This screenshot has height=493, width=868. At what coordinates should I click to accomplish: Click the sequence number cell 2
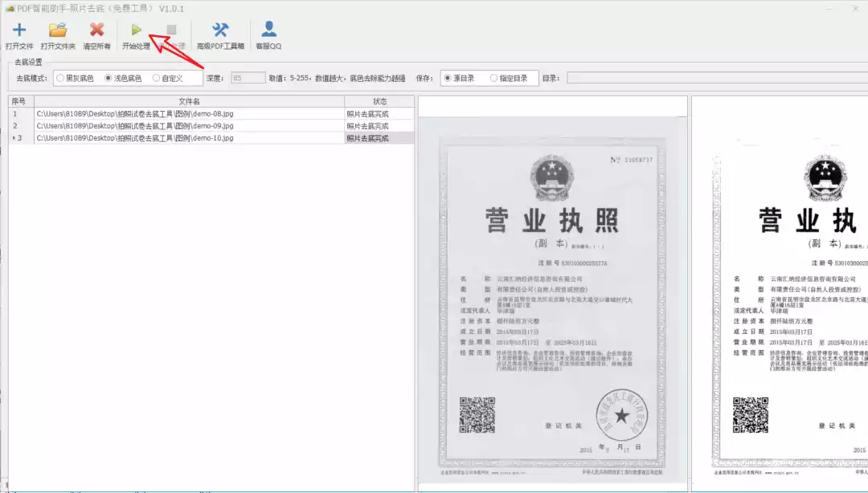[x=21, y=125]
